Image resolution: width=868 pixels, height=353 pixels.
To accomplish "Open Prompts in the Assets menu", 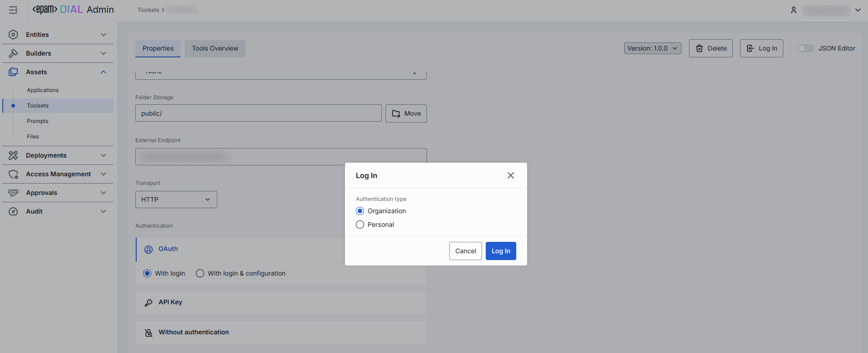I will [37, 121].
